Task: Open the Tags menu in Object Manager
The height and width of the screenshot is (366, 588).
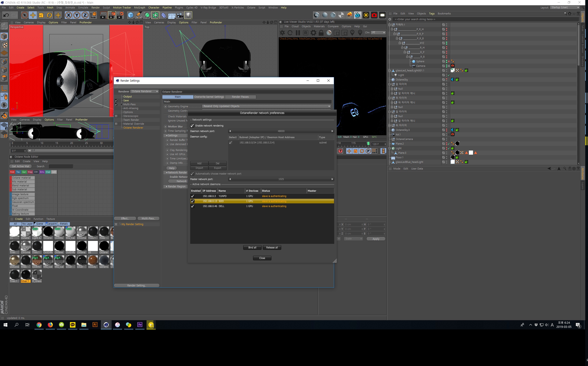Action: coord(432,13)
